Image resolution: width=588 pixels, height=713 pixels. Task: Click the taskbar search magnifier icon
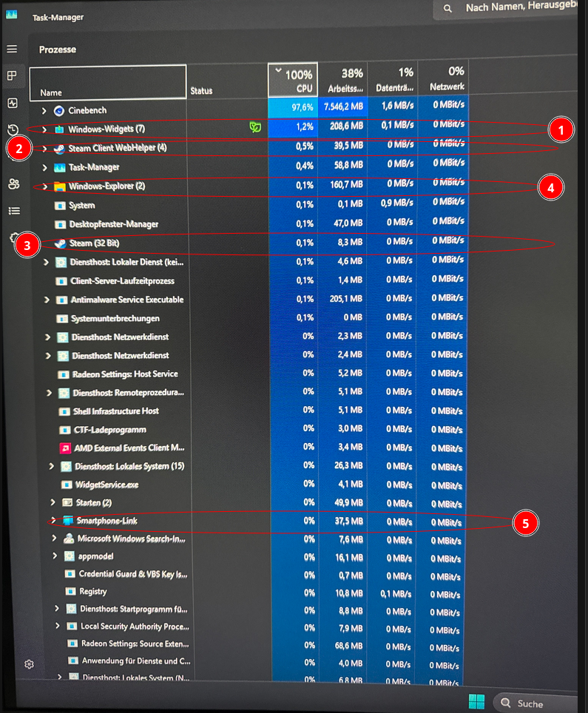point(505,703)
